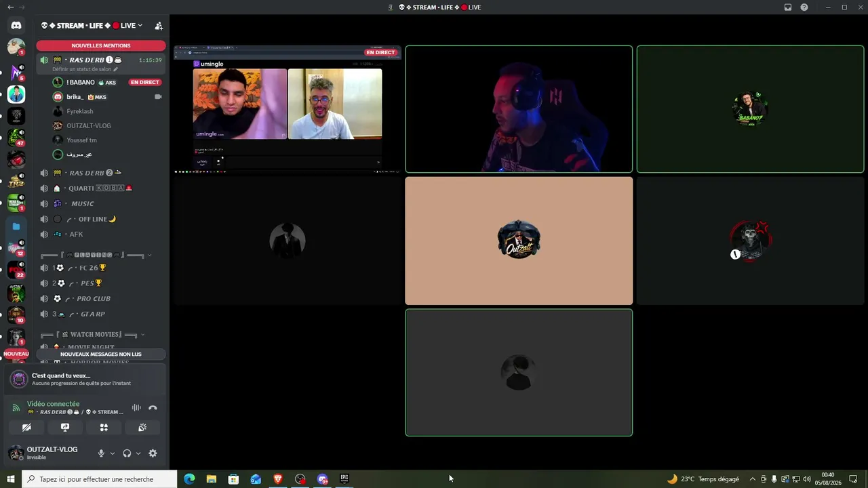This screenshot has height=488, width=868.
Task: Jump to new mentions via NOUVELLES MENTIONS
Action: click(x=101, y=45)
